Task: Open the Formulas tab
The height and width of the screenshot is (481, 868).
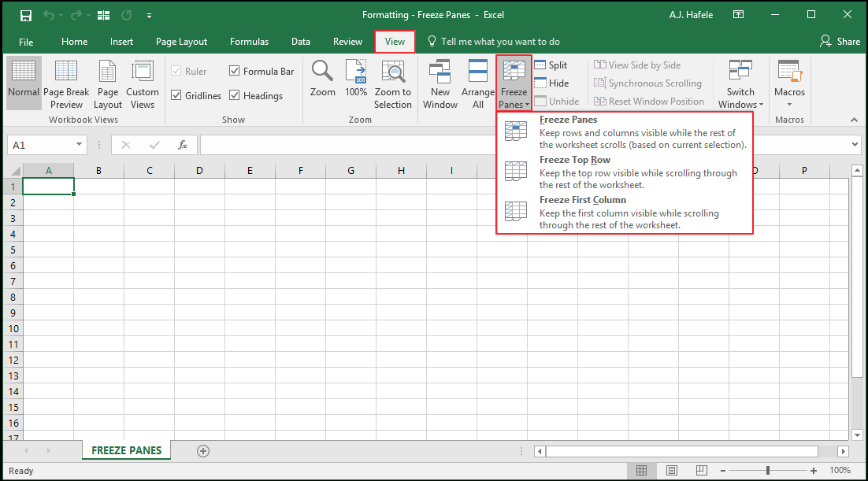Action: pos(249,42)
